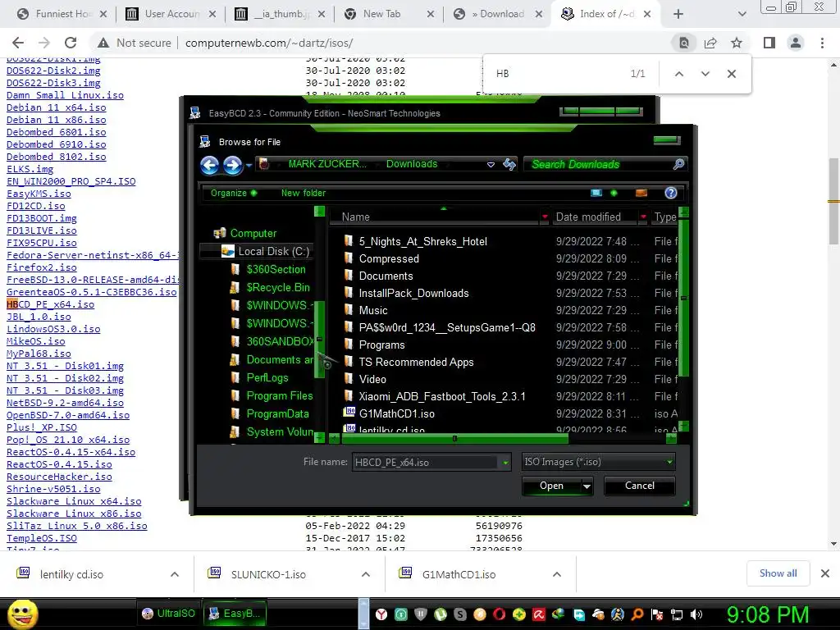Go to previous find result with up arrow
This screenshot has height=630, width=840.
coord(678,74)
